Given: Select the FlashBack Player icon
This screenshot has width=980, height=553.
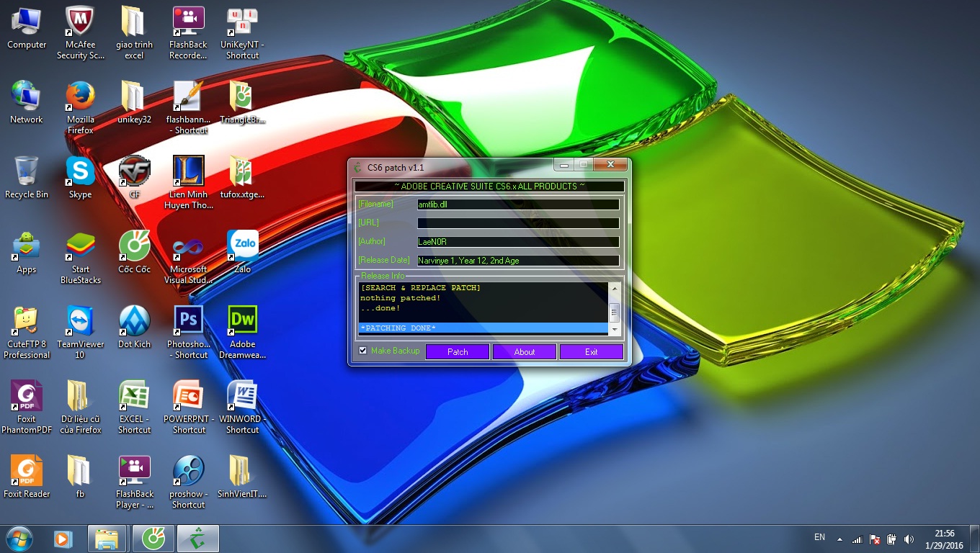Looking at the screenshot, I should pyautogui.click(x=134, y=482).
